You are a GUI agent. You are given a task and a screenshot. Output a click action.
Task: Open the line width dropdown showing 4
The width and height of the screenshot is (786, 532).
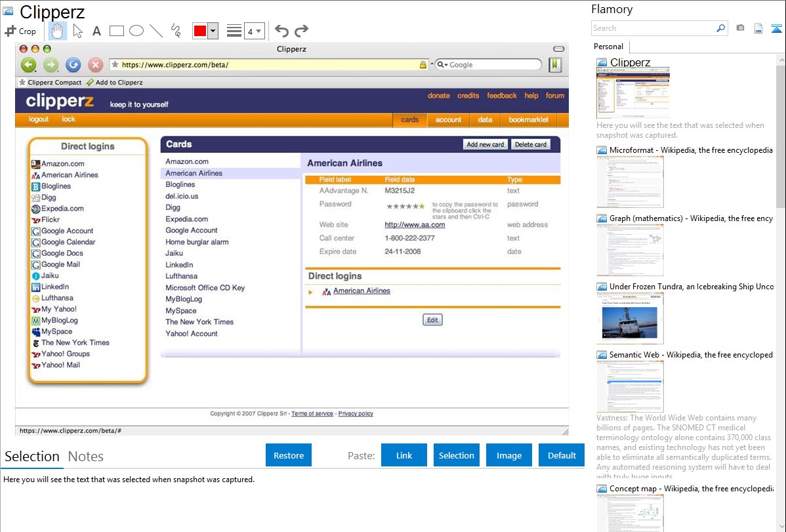tap(254, 31)
